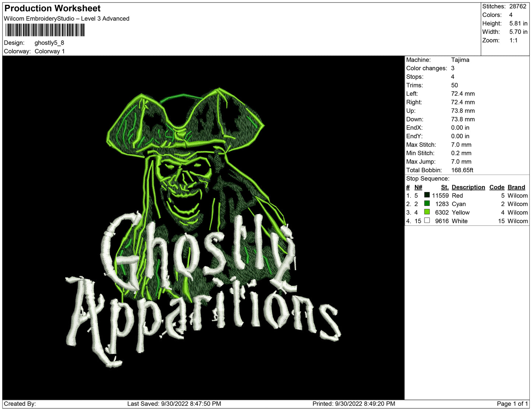
Task: Click the Machine value Tajima
Action: (460, 60)
